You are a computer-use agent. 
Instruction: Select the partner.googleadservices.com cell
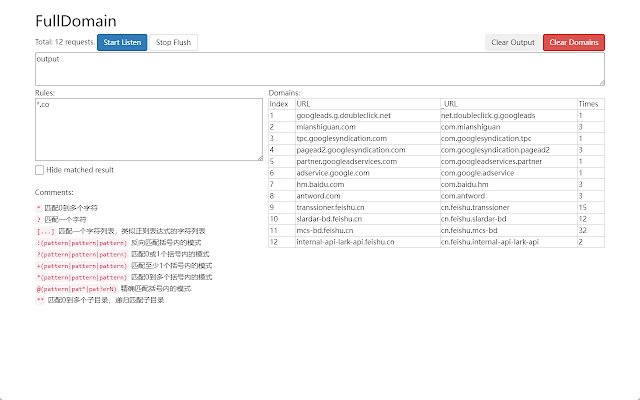tap(368, 161)
